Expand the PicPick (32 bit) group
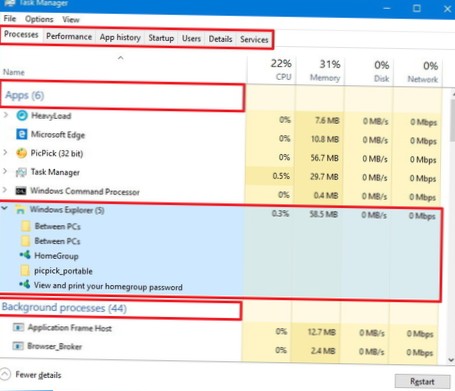 click(x=5, y=153)
